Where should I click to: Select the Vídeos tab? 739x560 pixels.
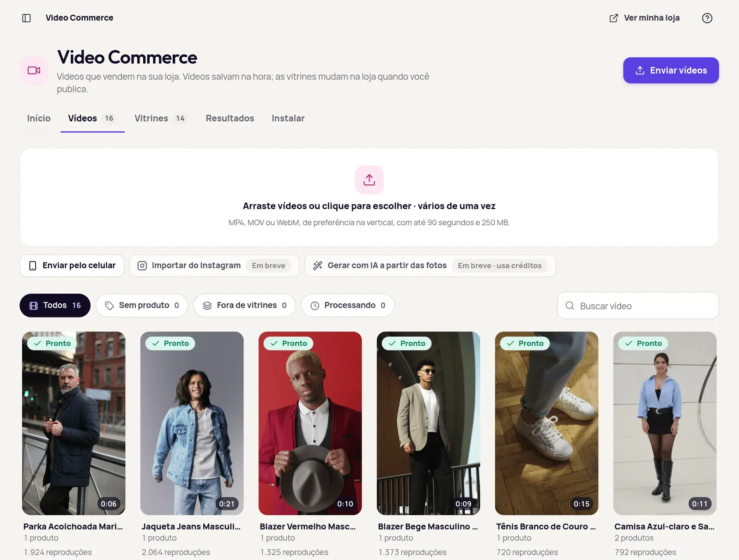click(x=92, y=118)
